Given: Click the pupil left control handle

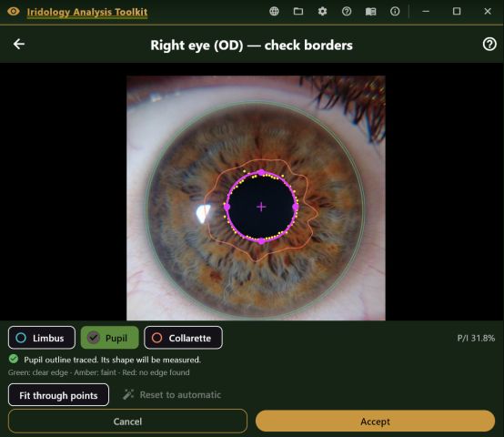Looking at the screenshot, I should tap(227, 207).
